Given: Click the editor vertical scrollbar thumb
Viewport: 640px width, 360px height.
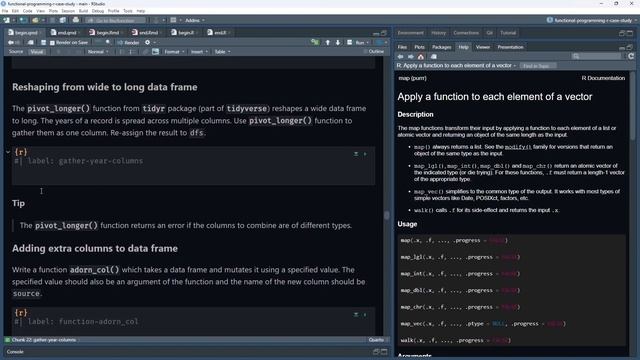Looking at the screenshot, I should (387, 215).
